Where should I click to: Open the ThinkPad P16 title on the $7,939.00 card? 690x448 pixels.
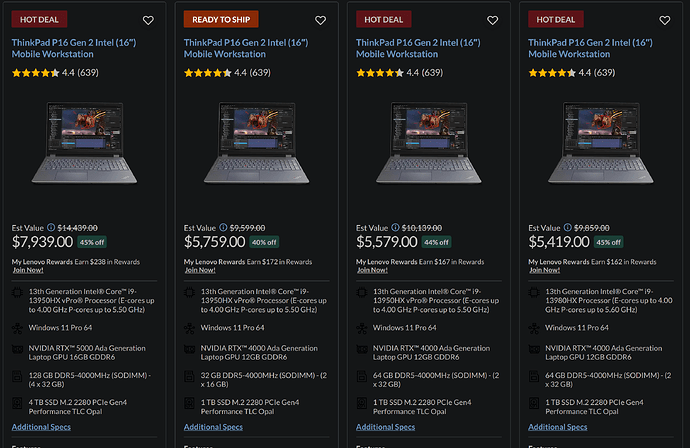pos(74,49)
